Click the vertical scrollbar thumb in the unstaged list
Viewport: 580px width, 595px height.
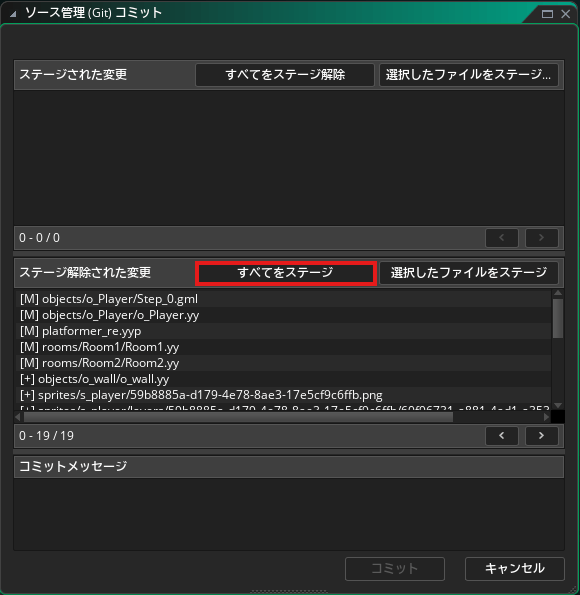[558, 318]
